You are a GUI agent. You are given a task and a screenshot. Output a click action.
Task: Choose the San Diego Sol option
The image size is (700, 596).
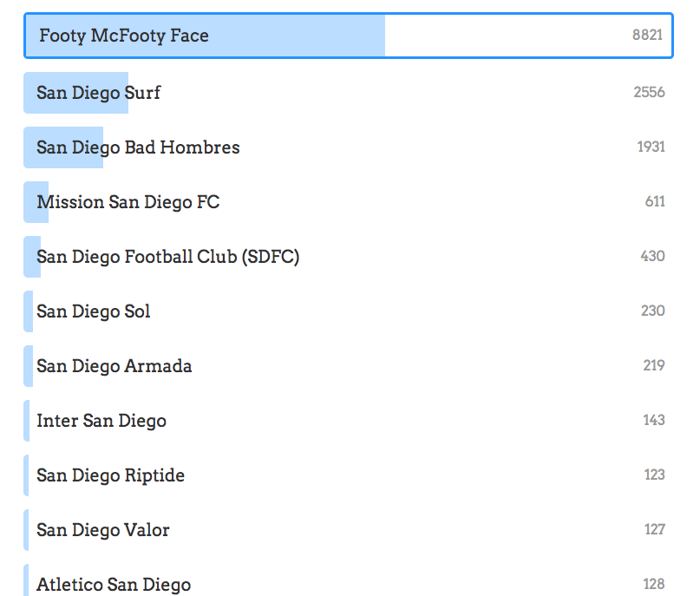pyautogui.click(x=93, y=311)
